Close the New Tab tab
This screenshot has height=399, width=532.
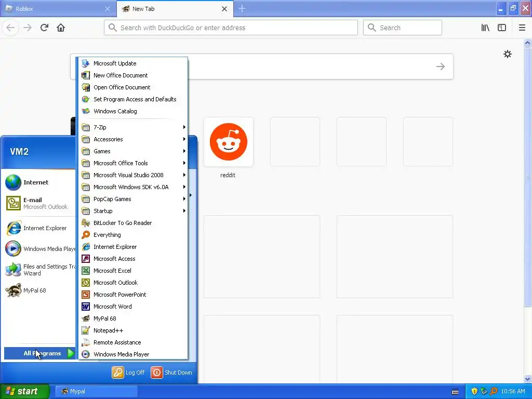(x=224, y=9)
